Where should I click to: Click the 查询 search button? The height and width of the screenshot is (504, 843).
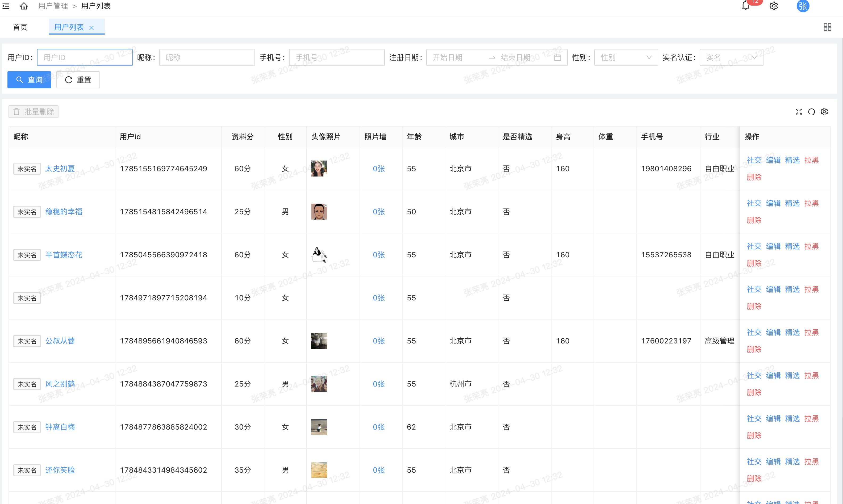tap(29, 80)
